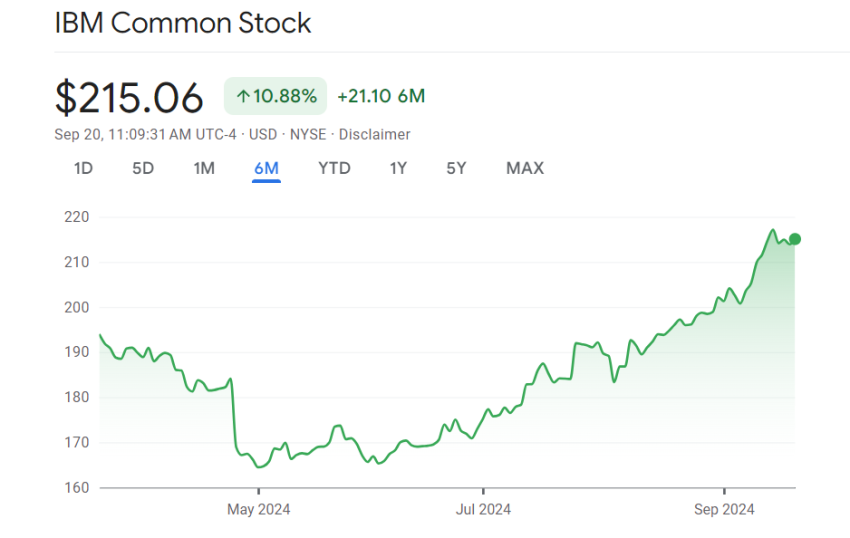Click the May 2024 axis label
Viewport: 850px width, 538px height.
[258, 510]
